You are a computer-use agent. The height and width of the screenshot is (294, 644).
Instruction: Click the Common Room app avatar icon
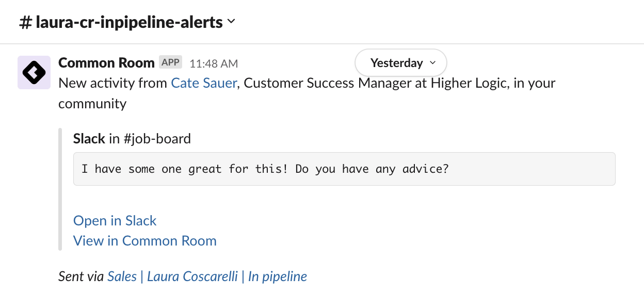(34, 72)
